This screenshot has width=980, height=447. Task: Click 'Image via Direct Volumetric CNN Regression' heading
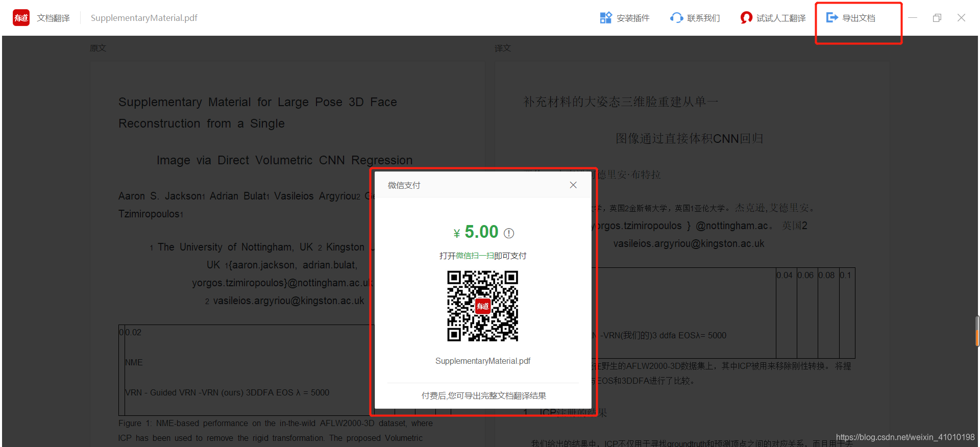pos(284,160)
